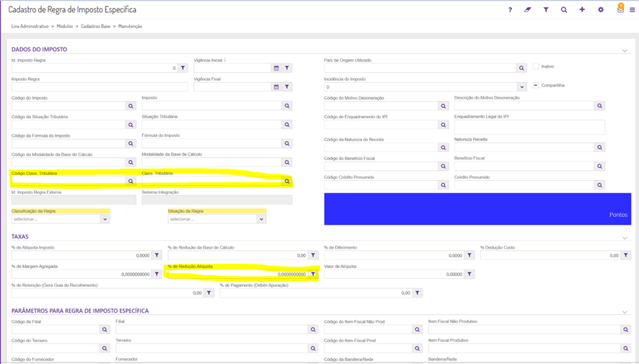The width and height of the screenshot is (639, 364).
Task: Tick the Inativo checkbox
Action: (536, 66)
